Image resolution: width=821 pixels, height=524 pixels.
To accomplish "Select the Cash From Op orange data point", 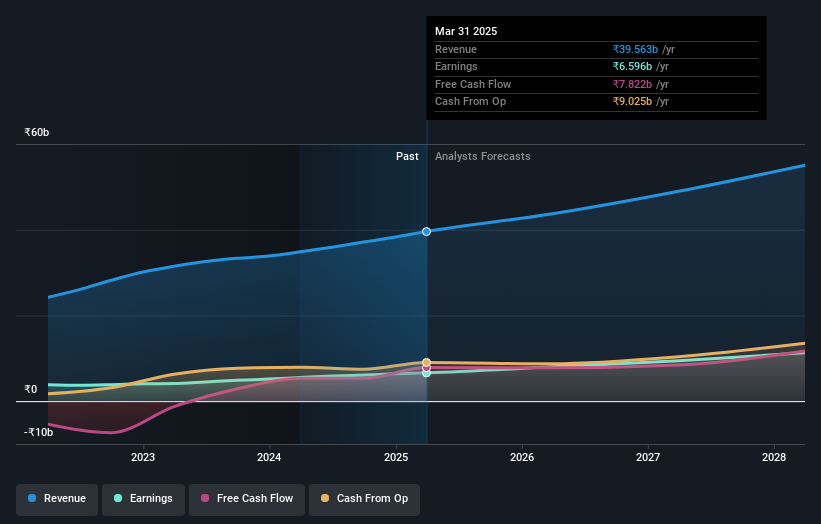I will [x=426, y=362].
